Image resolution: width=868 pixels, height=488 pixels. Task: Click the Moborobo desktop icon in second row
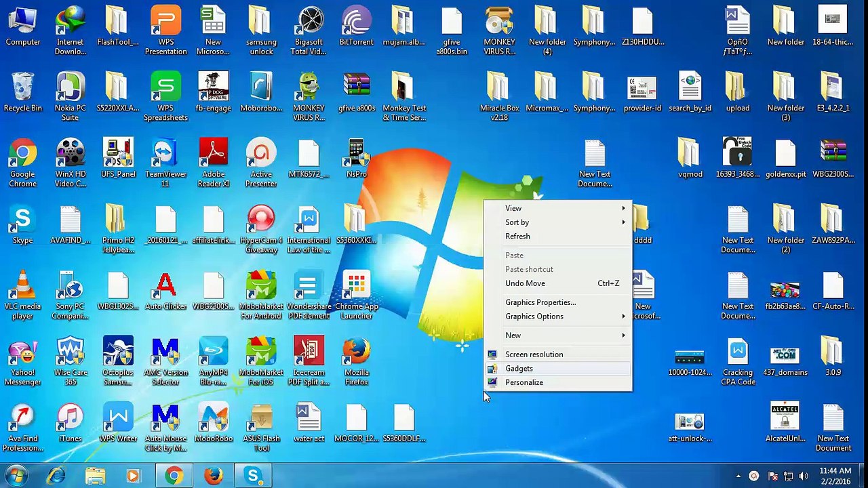point(261,93)
